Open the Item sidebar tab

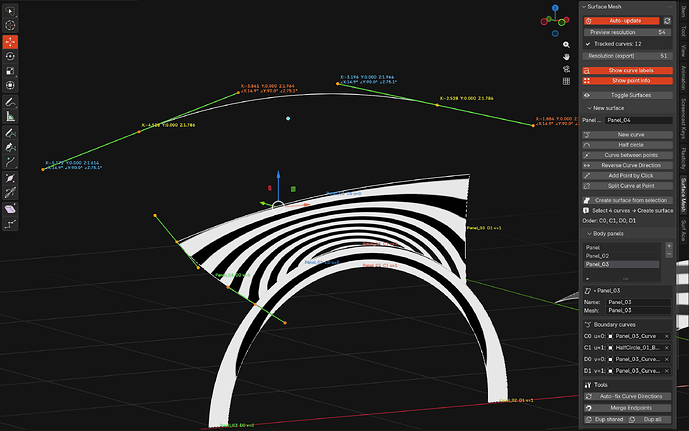(683, 12)
